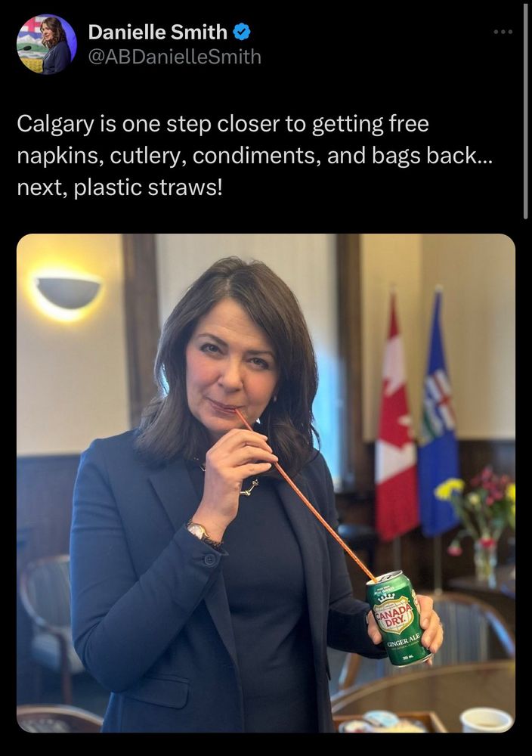
Task: Click the Canada Dry can in photo
Action: coord(398,618)
